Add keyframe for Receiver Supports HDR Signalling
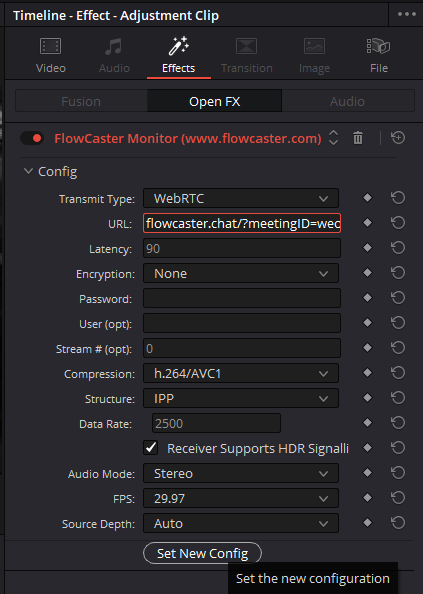Screen dimensions: 423x594 367,448
